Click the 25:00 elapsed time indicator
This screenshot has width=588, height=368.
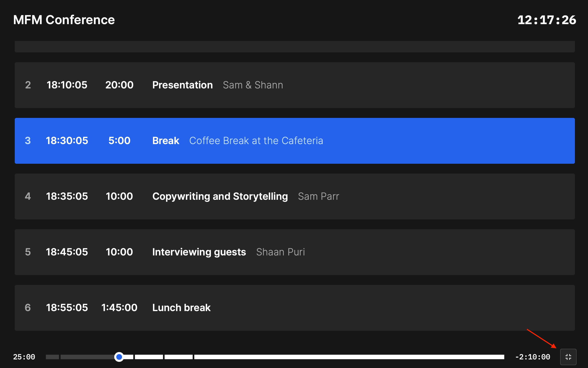pyautogui.click(x=24, y=355)
